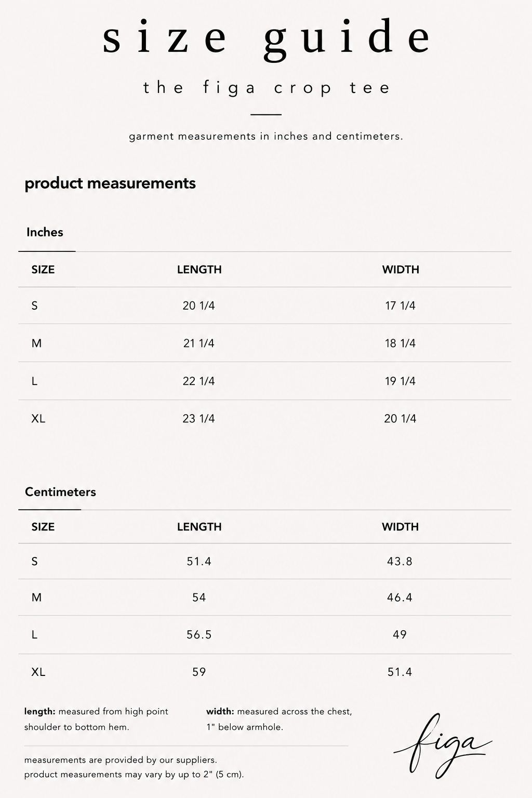Select the Inches section label
This screenshot has width=532, height=798.
tap(45, 232)
